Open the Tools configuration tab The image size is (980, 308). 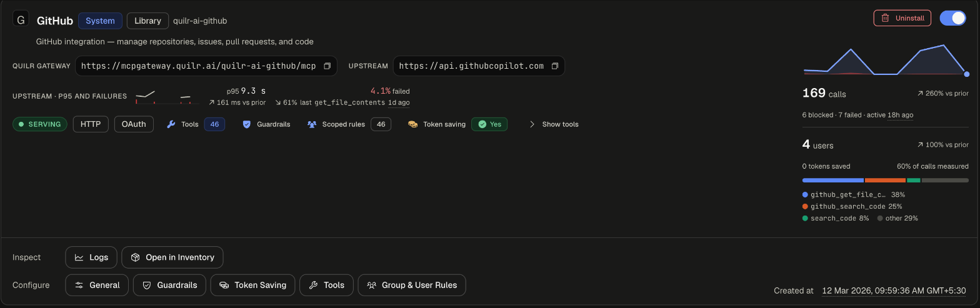pos(326,285)
